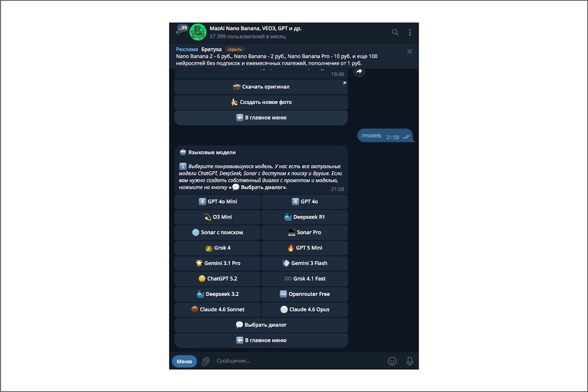Hide the ad via the скрыть label

[235, 49]
